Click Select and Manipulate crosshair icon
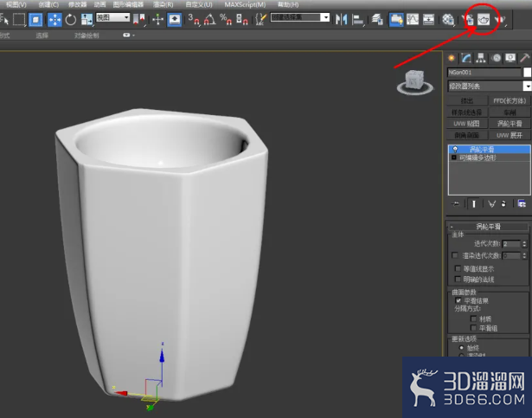This screenshot has width=532, height=418. coord(157,19)
